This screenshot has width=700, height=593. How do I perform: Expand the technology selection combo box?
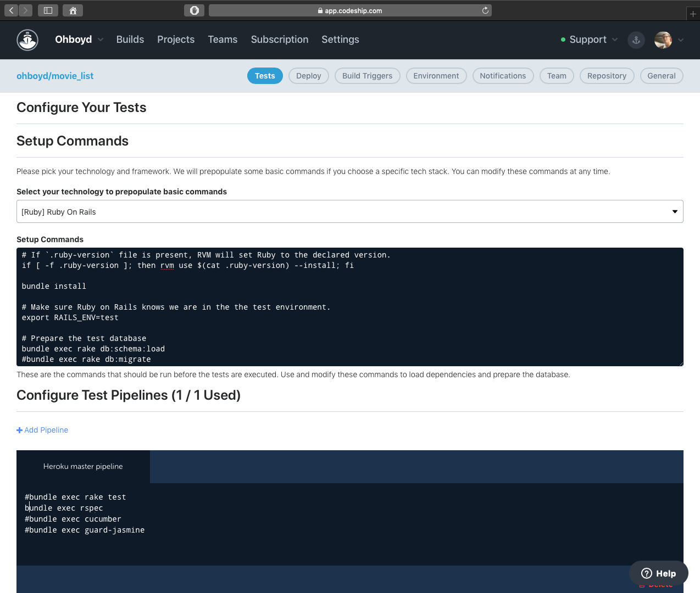675,211
